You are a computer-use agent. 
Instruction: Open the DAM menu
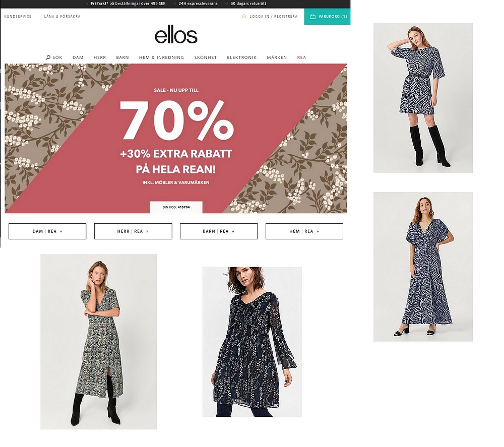point(78,57)
